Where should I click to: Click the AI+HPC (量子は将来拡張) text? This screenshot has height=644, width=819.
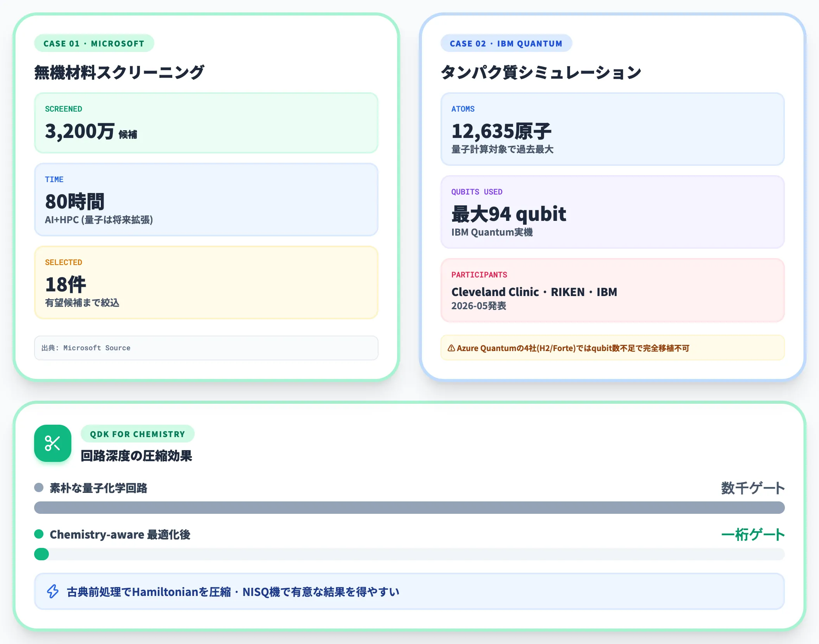coord(99,220)
